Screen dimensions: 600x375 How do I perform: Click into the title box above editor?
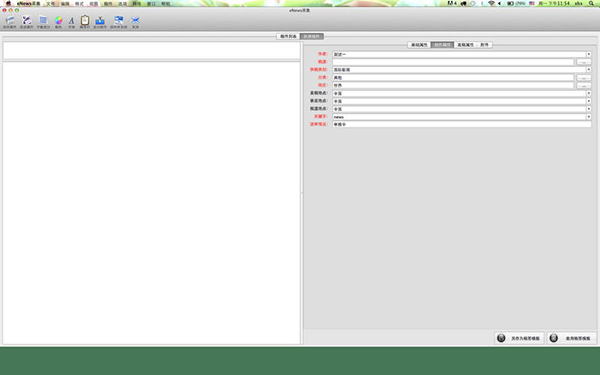[x=152, y=51]
